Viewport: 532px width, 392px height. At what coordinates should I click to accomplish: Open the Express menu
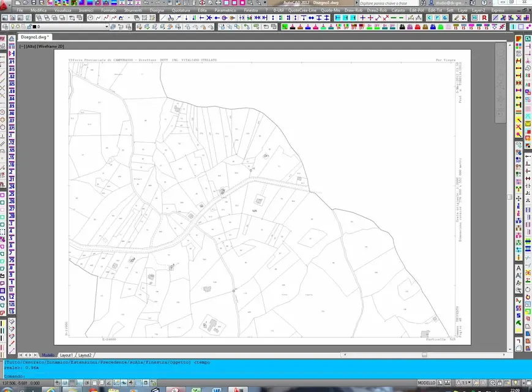(x=498, y=10)
